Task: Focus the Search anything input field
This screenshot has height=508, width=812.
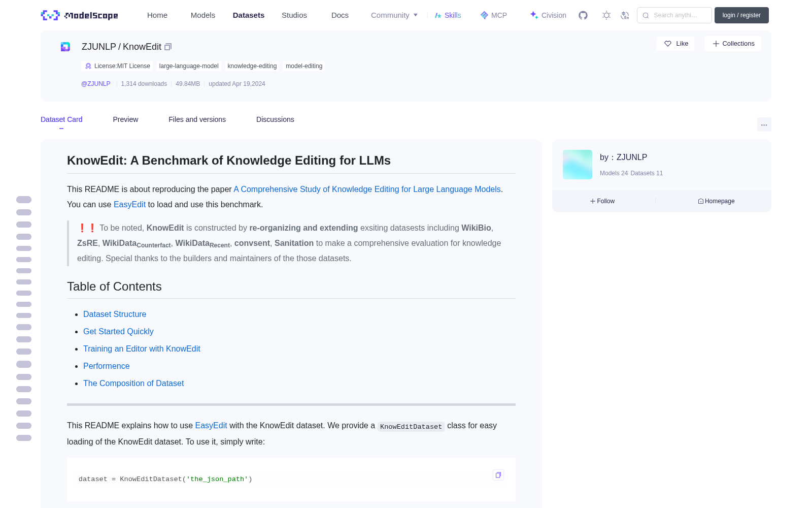Action: 674,15
